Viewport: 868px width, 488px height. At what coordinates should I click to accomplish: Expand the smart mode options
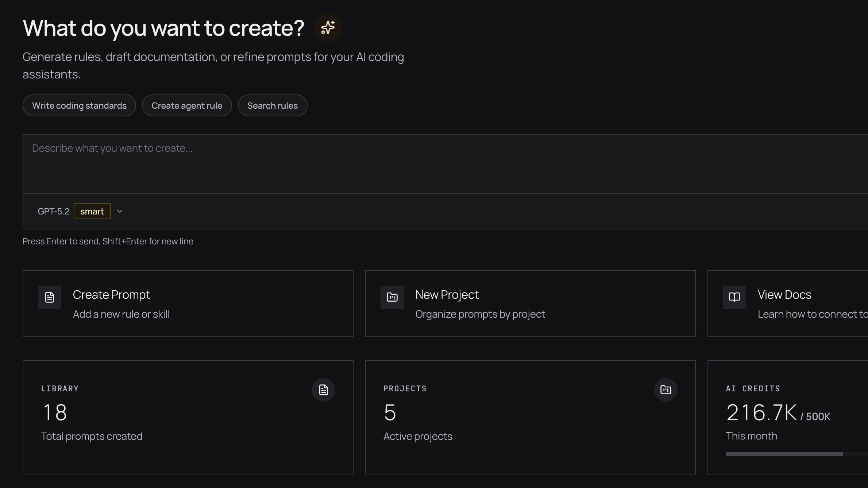[92, 211]
